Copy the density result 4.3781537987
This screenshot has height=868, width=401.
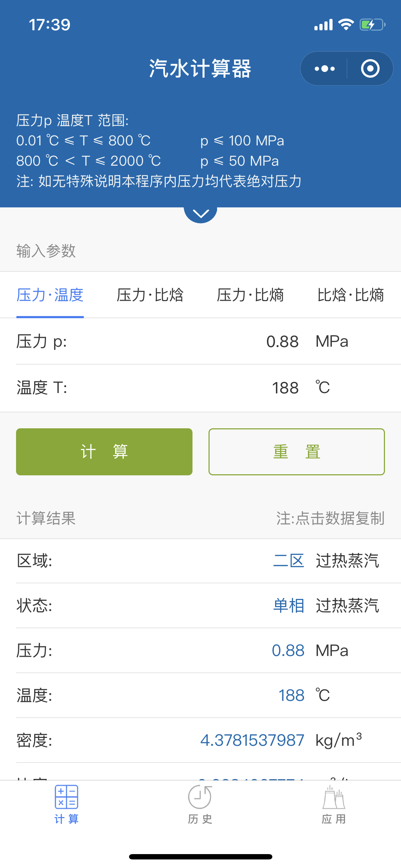(x=252, y=740)
